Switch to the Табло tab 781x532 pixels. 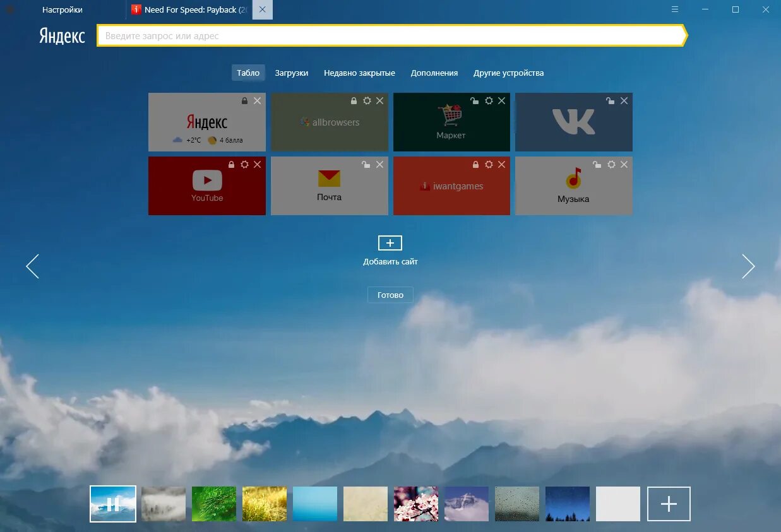(248, 73)
